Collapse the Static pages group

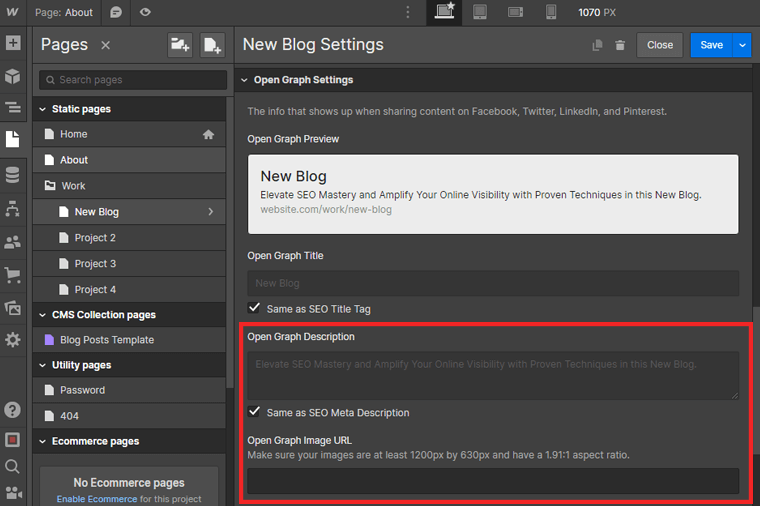coord(43,110)
